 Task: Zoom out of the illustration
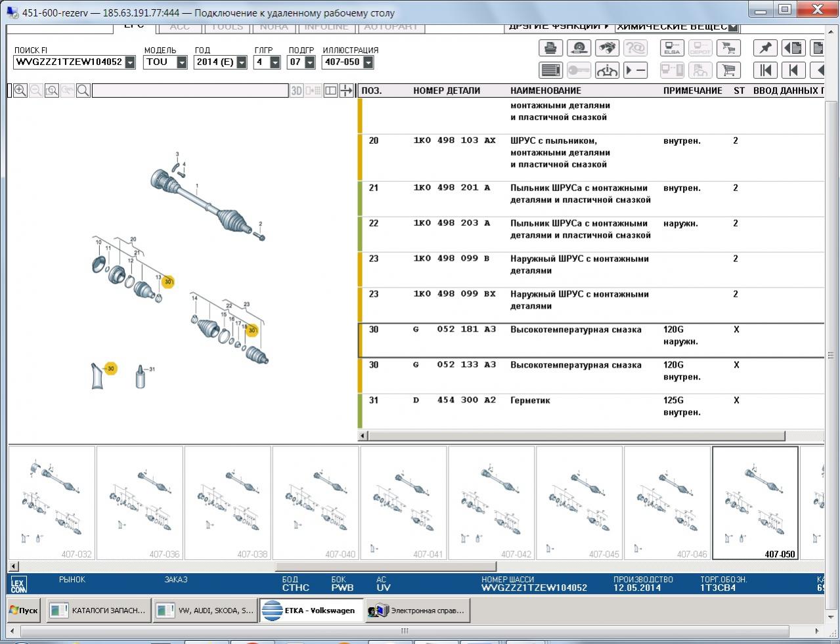click(36, 91)
